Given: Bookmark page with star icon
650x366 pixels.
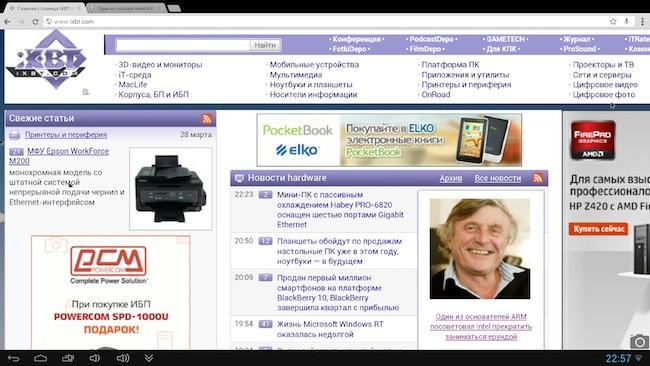Looking at the screenshot, I should pos(613,22).
